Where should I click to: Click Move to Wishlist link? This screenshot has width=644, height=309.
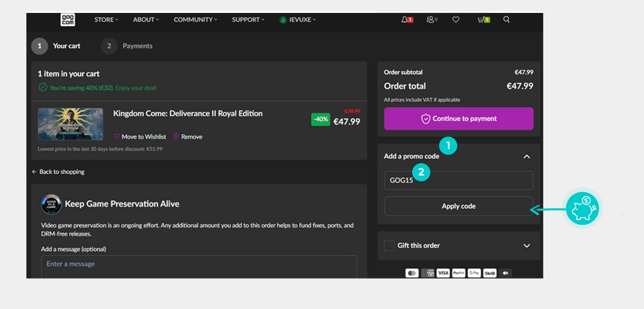(144, 136)
